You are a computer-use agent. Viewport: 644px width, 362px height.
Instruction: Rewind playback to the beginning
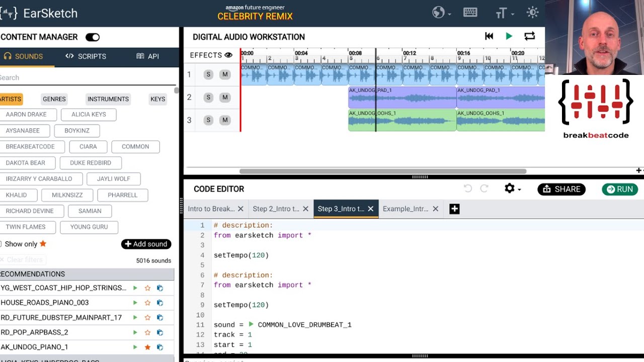[489, 36]
